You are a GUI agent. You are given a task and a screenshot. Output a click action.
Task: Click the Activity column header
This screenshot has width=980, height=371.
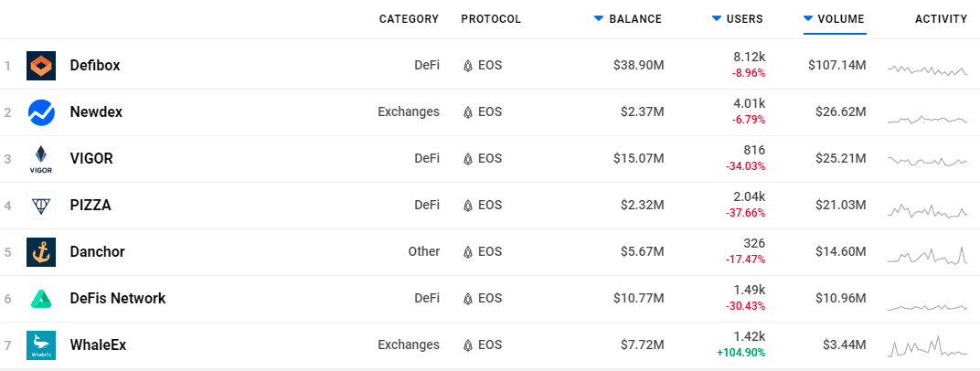[x=941, y=19]
